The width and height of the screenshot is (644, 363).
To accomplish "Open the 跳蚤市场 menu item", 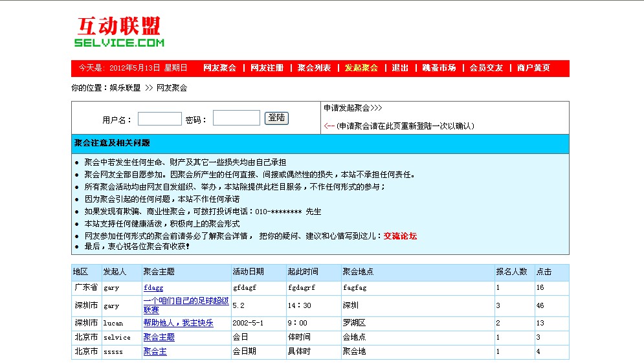I will click(439, 68).
